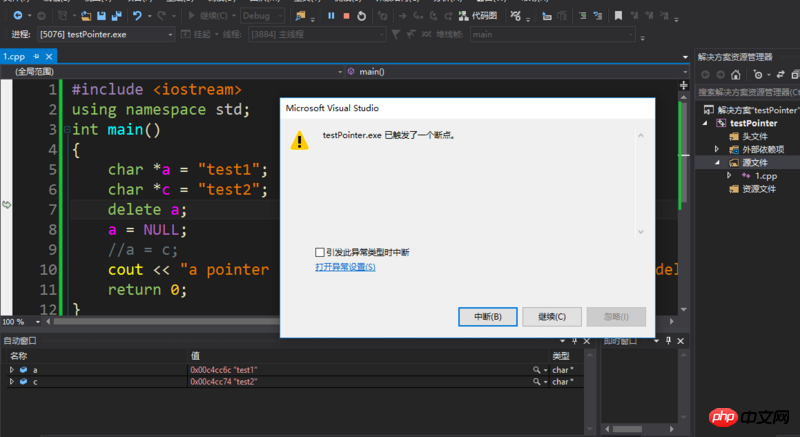The height and width of the screenshot is (437, 800).
Task: Click magnifier visualizer on variable c row
Action: [x=537, y=381]
